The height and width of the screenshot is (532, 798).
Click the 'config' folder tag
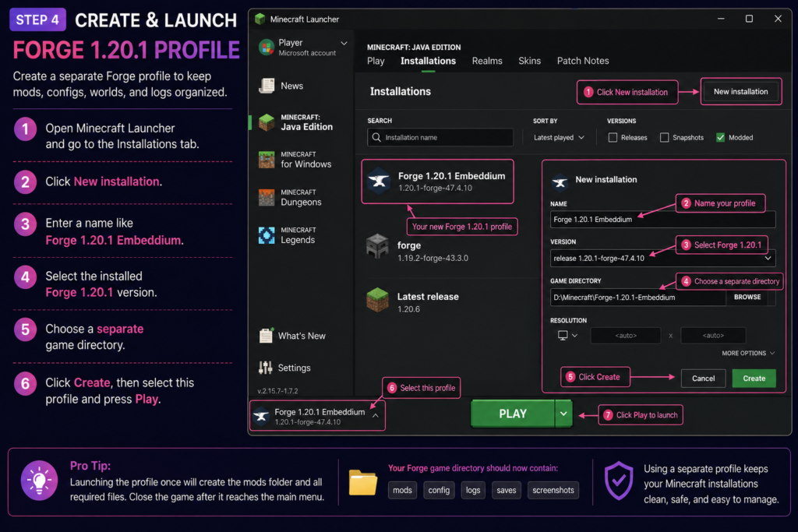tap(439, 490)
